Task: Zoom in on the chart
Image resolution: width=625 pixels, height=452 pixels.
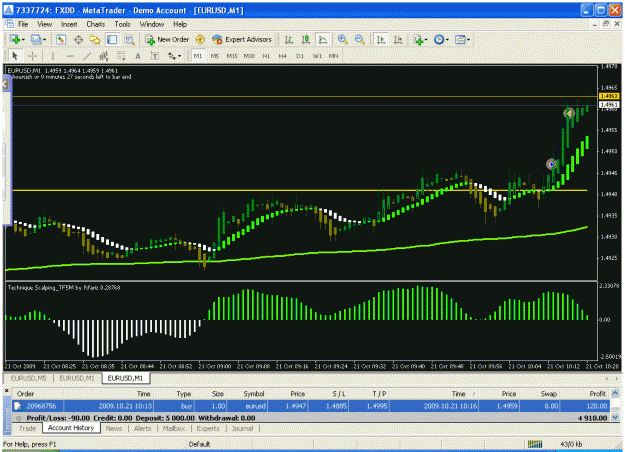Action: pyautogui.click(x=342, y=39)
